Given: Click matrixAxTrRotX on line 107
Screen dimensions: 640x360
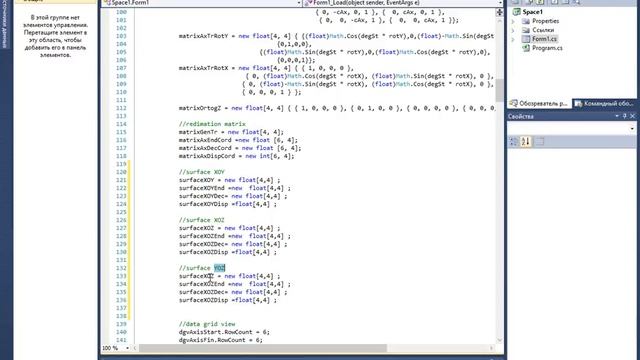Looking at the screenshot, I should (203, 68).
